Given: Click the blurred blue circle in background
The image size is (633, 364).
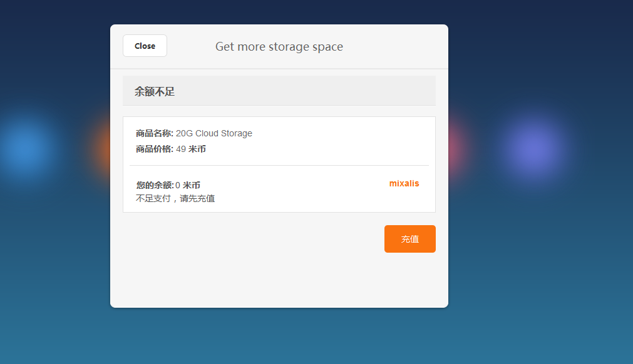Looking at the screenshot, I should (25, 147).
